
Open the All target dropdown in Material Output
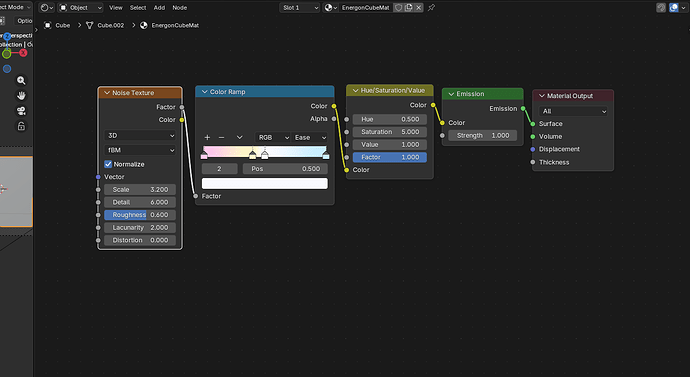click(x=573, y=111)
